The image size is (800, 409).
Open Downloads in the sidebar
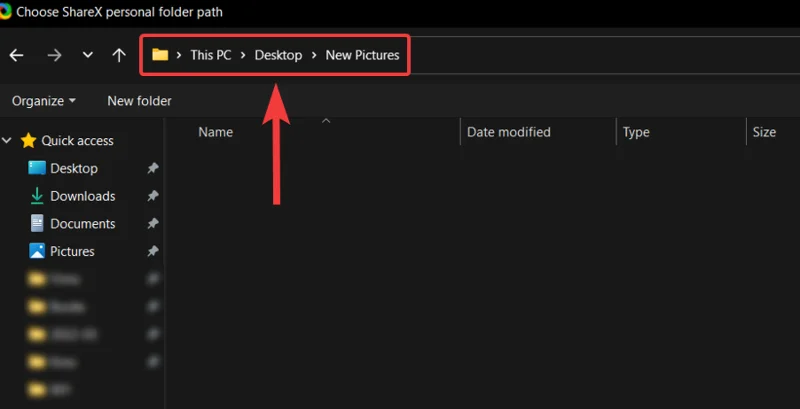click(83, 196)
